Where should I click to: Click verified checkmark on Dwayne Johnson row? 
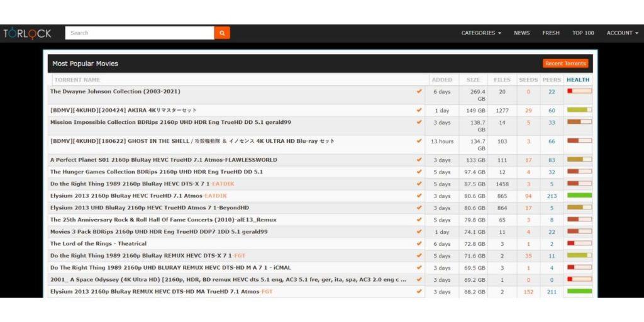[x=419, y=91]
